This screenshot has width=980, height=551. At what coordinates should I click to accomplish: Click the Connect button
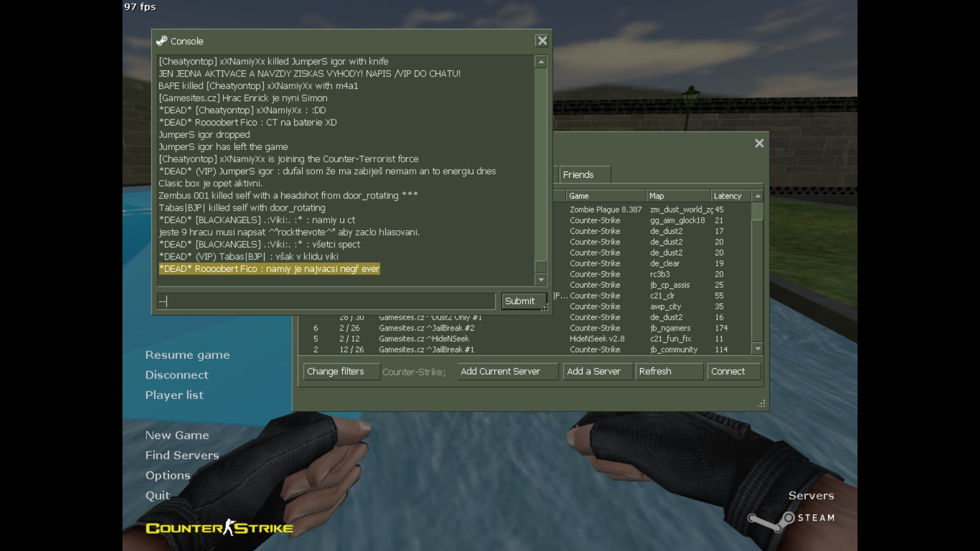pos(734,372)
